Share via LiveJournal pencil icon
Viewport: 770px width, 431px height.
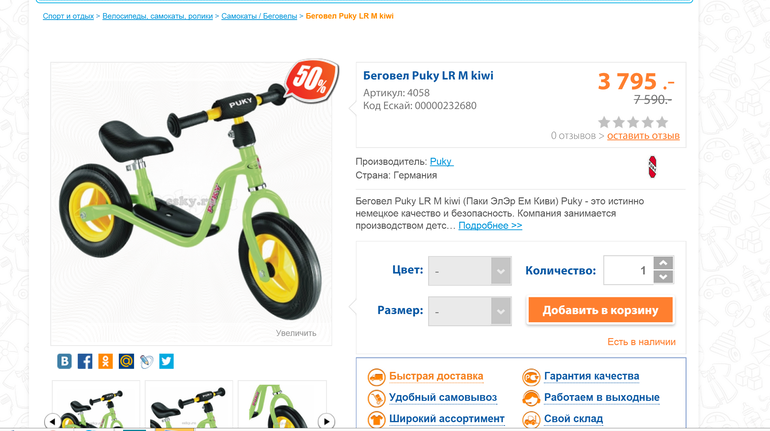click(x=146, y=361)
